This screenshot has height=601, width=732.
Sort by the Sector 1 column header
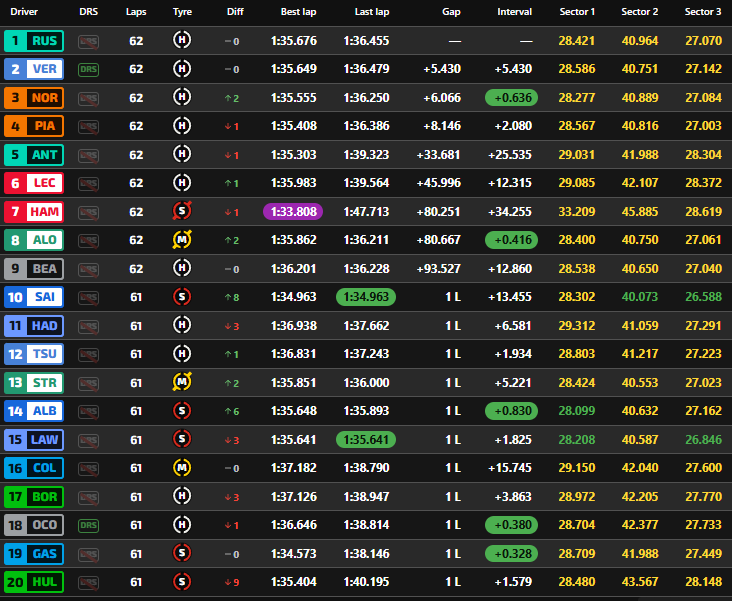[577, 12]
